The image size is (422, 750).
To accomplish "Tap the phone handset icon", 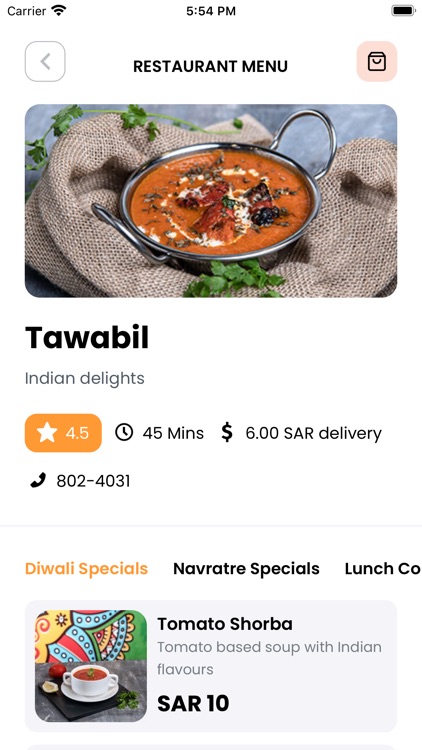I will [38, 480].
